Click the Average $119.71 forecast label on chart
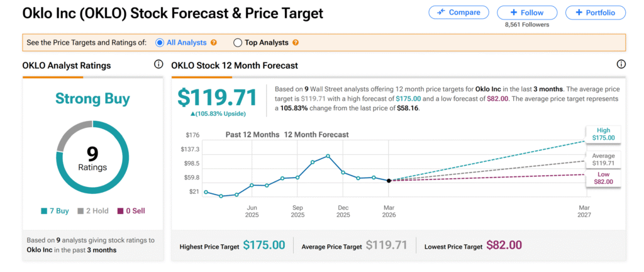Screen dimensions: 644x272 602,159
